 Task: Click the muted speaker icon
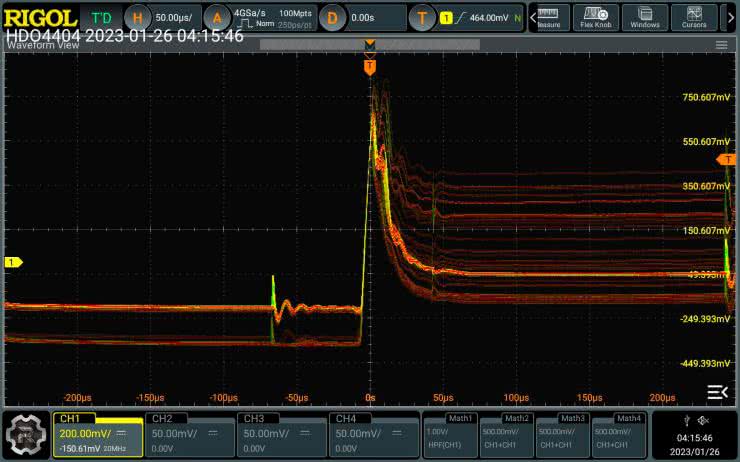703,419
